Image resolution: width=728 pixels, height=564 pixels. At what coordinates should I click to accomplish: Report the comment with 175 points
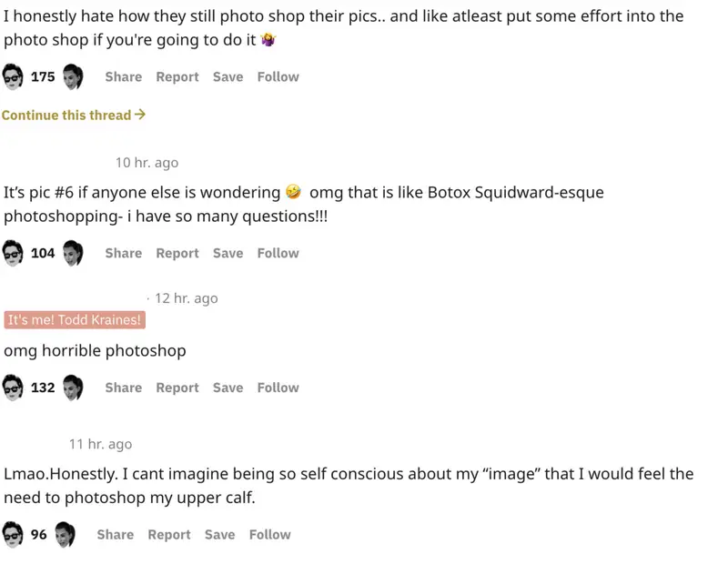[x=177, y=77]
